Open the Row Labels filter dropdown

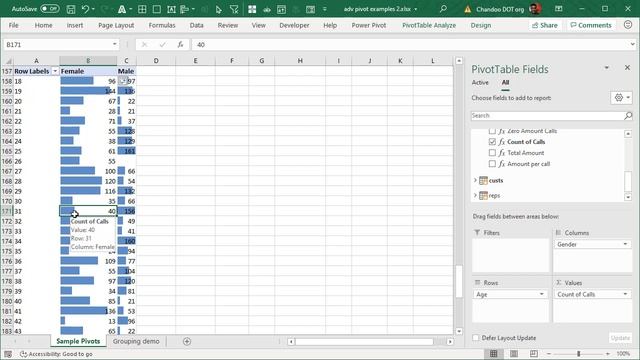pos(55,71)
